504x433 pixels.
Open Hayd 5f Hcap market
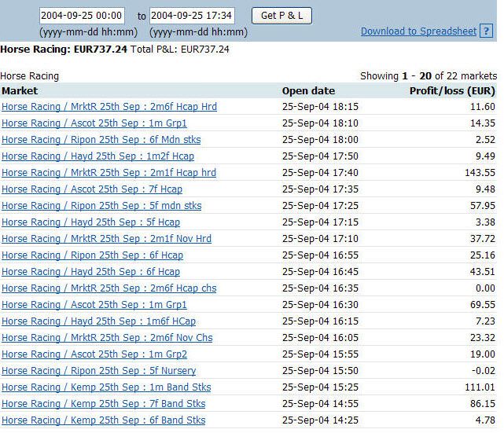(91, 222)
